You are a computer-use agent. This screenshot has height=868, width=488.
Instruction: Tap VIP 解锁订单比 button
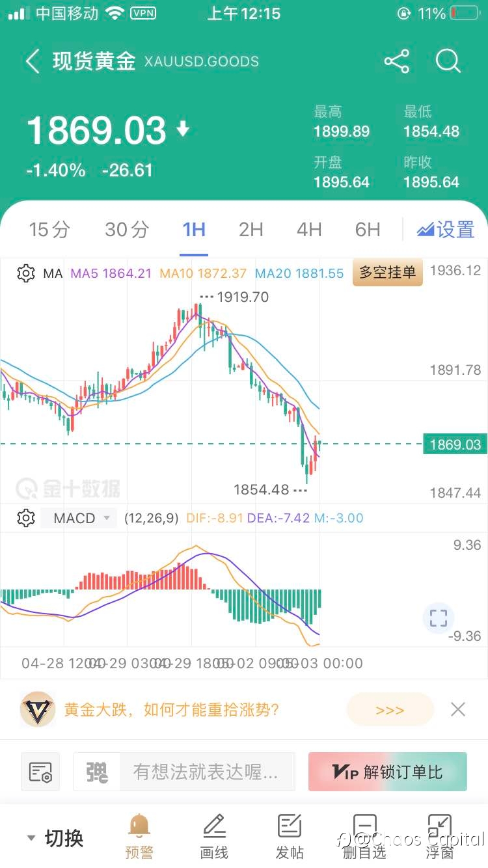point(388,772)
